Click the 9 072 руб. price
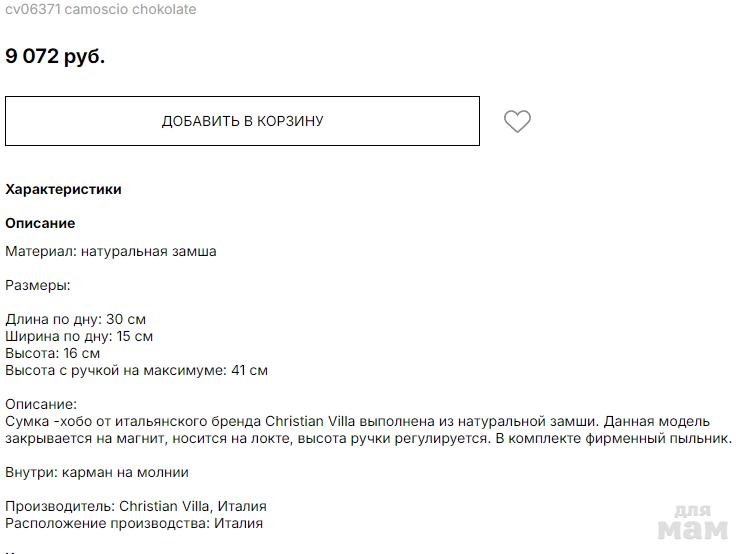The width and height of the screenshot is (743, 554). point(55,56)
